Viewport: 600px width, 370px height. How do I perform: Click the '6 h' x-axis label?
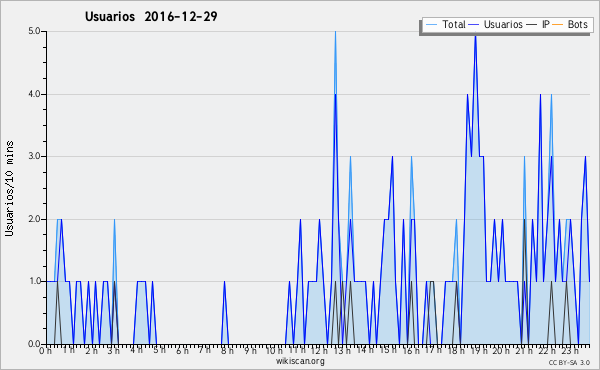point(182,351)
